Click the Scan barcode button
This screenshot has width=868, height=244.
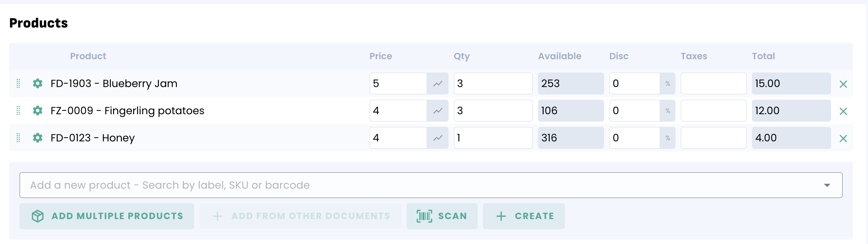pyautogui.click(x=442, y=216)
